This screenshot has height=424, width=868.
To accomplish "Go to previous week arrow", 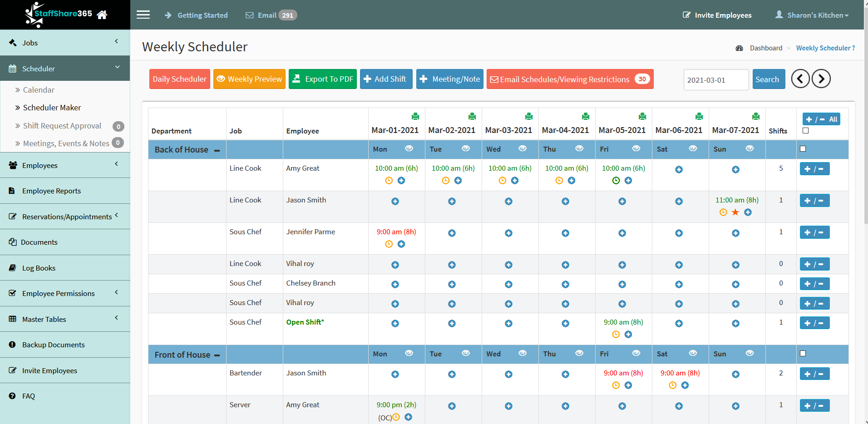I will [x=800, y=79].
